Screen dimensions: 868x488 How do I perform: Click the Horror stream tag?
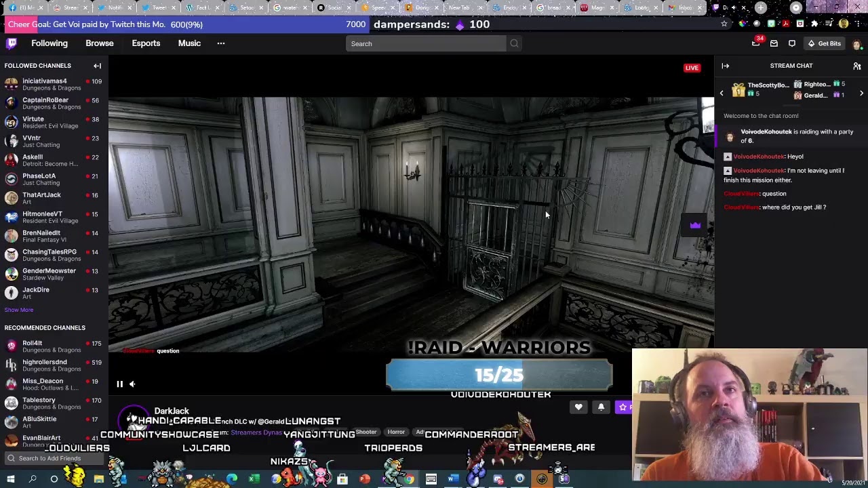tap(396, 432)
